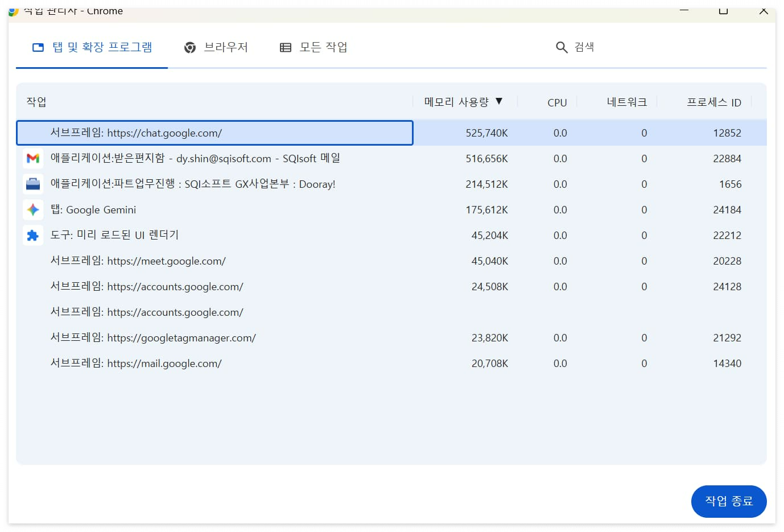Click process ID 14340
The height and width of the screenshot is (532, 784).
(x=727, y=364)
